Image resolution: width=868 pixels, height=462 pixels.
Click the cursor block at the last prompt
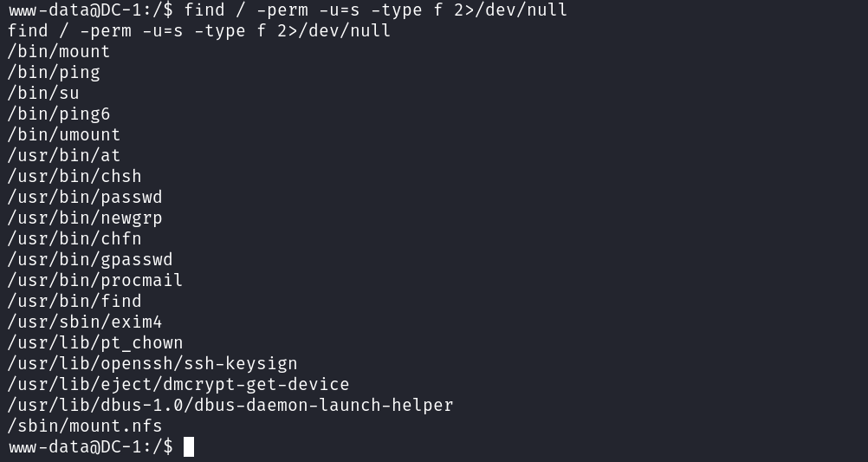point(189,446)
